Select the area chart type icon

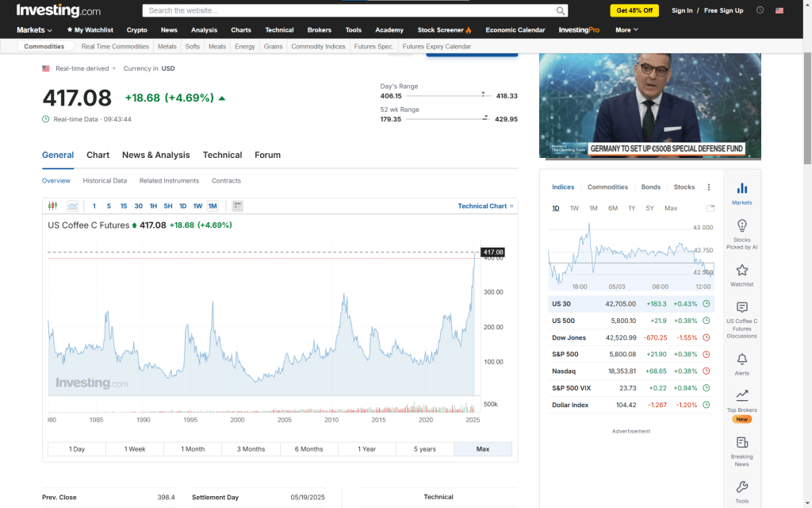click(73, 206)
